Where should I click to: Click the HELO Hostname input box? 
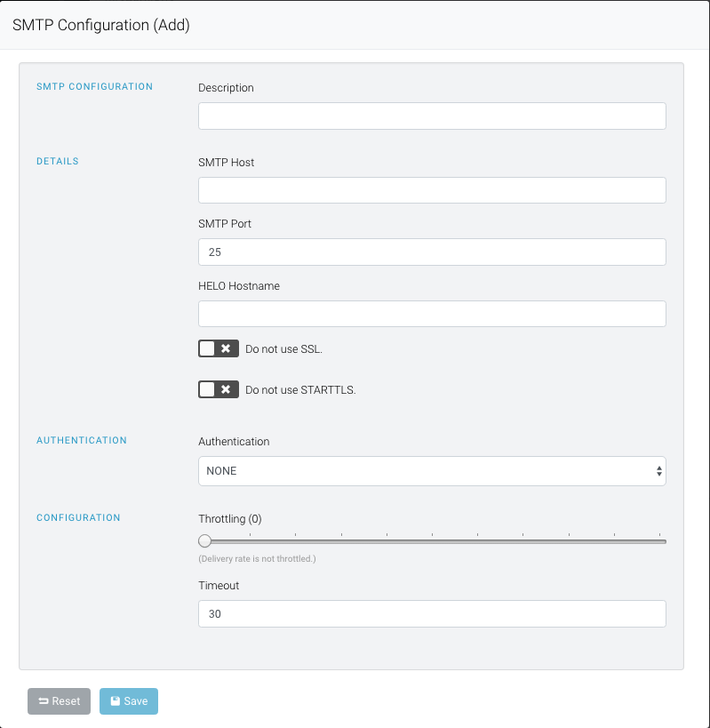point(432,314)
